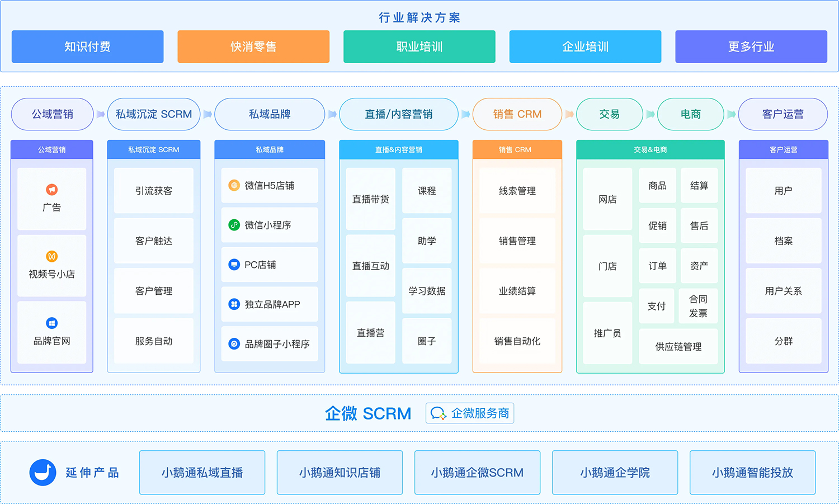Image resolution: width=839 pixels, height=504 pixels.
Task: Open the 快消零售 industry solution
Action: (253, 46)
